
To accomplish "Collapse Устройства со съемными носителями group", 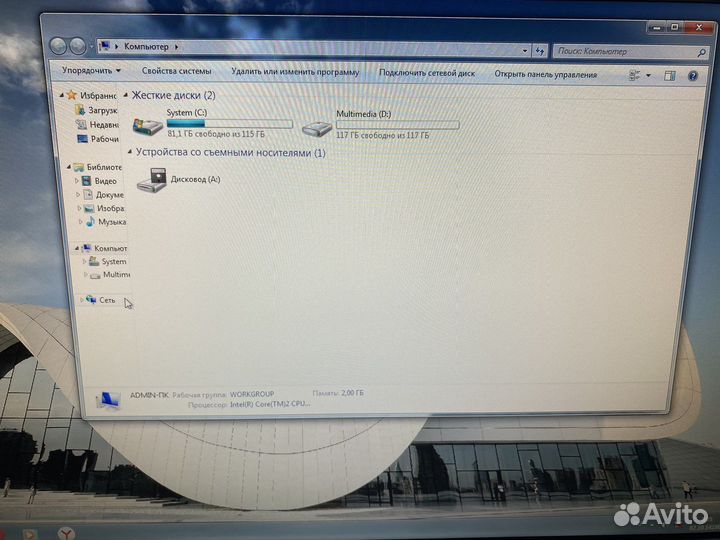I will coord(130,152).
